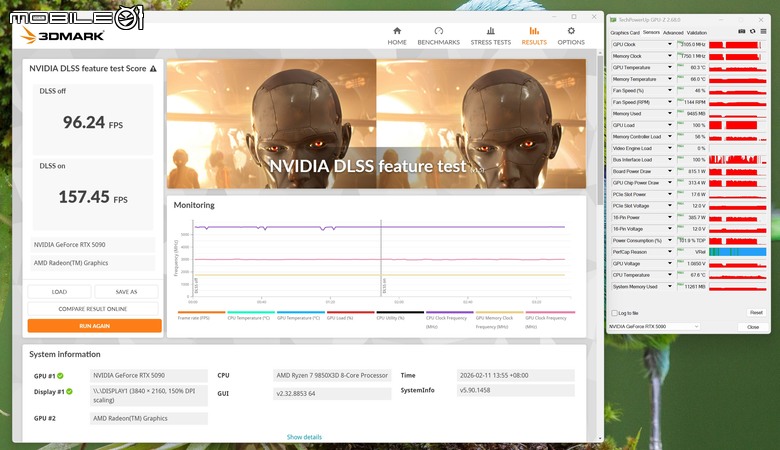Click the NVIDIA DLSS feature test banner image
Screen dimensions: 780x450
point(376,124)
